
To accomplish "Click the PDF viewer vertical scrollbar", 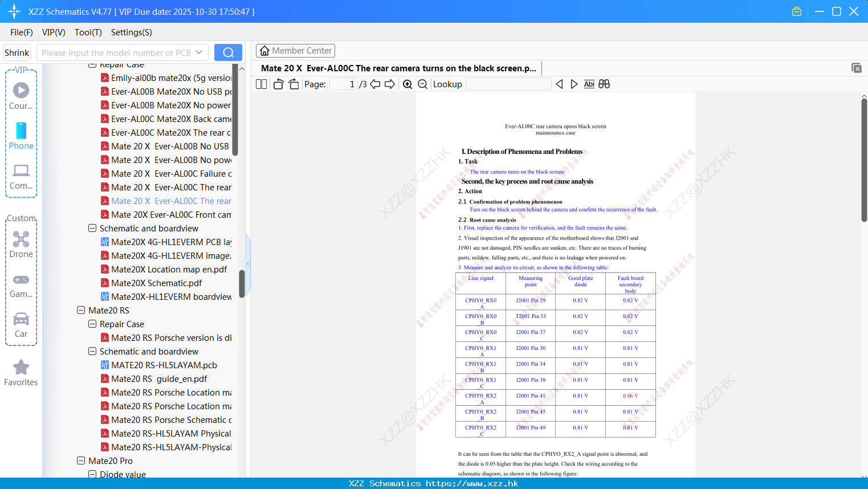I will click(864, 160).
